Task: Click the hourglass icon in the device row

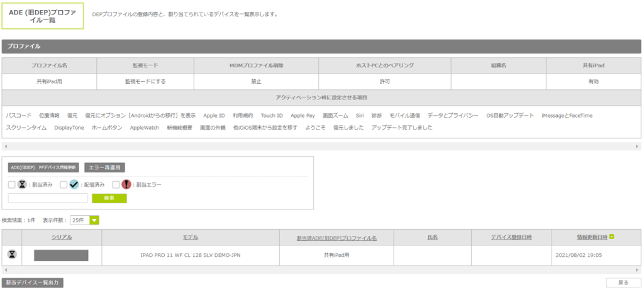Action: 12,255
